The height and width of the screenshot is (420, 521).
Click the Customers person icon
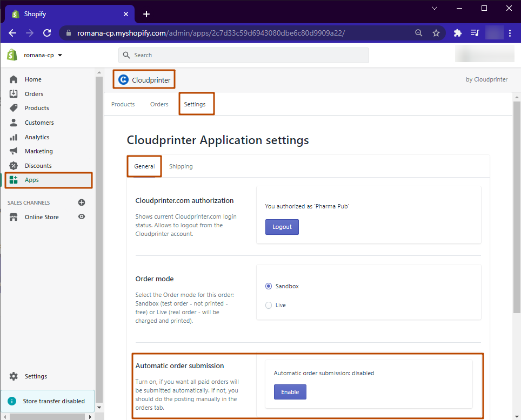14,123
